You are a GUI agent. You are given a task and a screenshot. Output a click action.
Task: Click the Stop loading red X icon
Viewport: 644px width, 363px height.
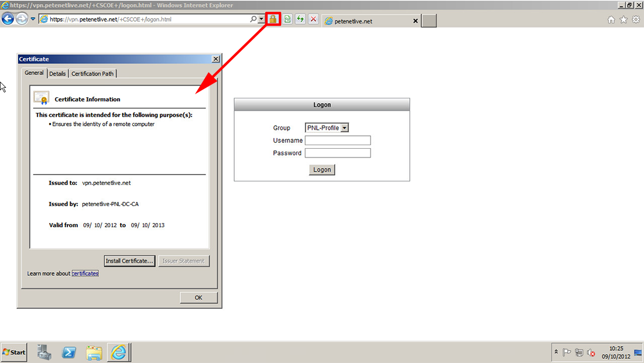[x=314, y=19]
